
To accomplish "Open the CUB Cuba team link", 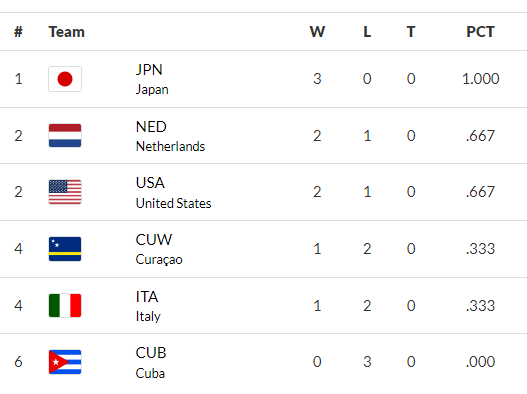I will pyautogui.click(x=151, y=363).
